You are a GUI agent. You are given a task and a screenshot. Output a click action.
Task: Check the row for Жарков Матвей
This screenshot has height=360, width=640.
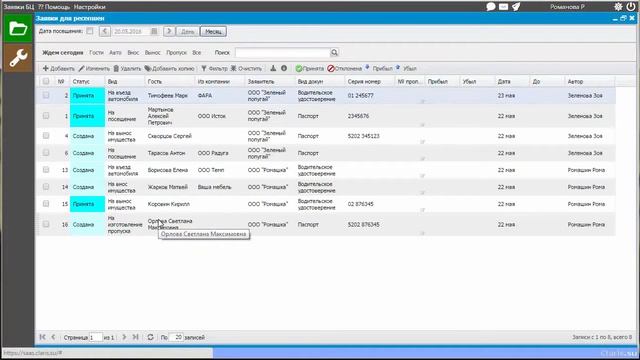click(46, 187)
